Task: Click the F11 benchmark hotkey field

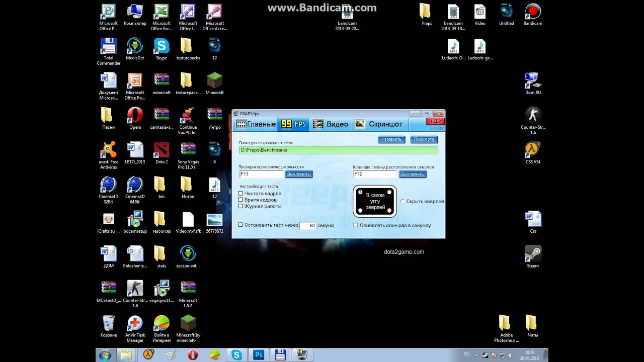Action: 261,174
